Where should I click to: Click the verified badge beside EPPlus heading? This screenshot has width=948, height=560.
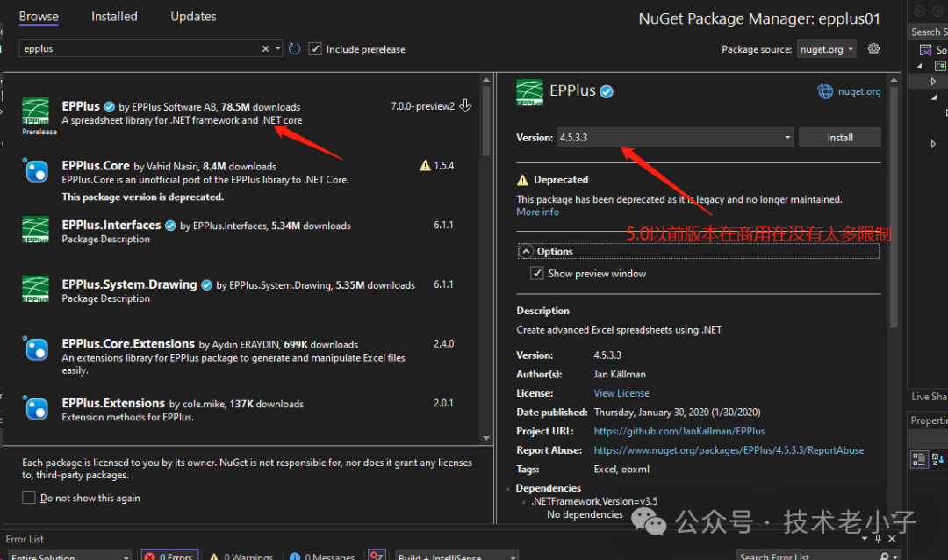[607, 91]
